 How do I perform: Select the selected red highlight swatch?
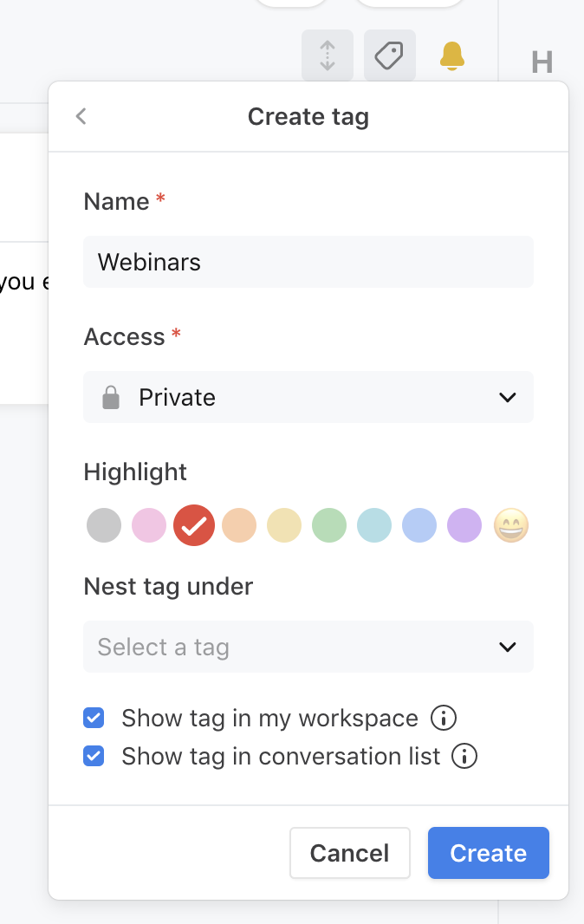[x=194, y=525]
